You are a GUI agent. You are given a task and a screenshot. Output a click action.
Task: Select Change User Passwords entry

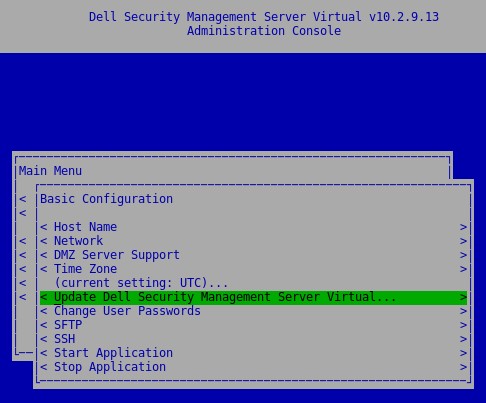[253, 311]
